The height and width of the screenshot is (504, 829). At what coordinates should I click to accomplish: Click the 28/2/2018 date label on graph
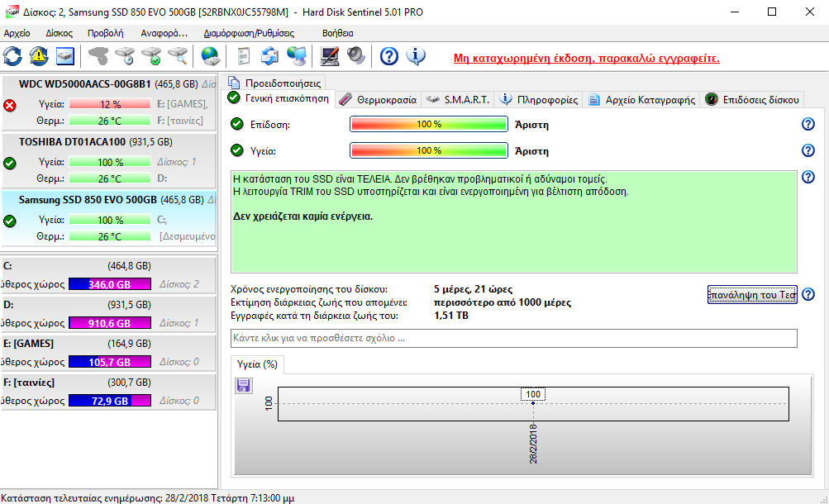point(533,444)
